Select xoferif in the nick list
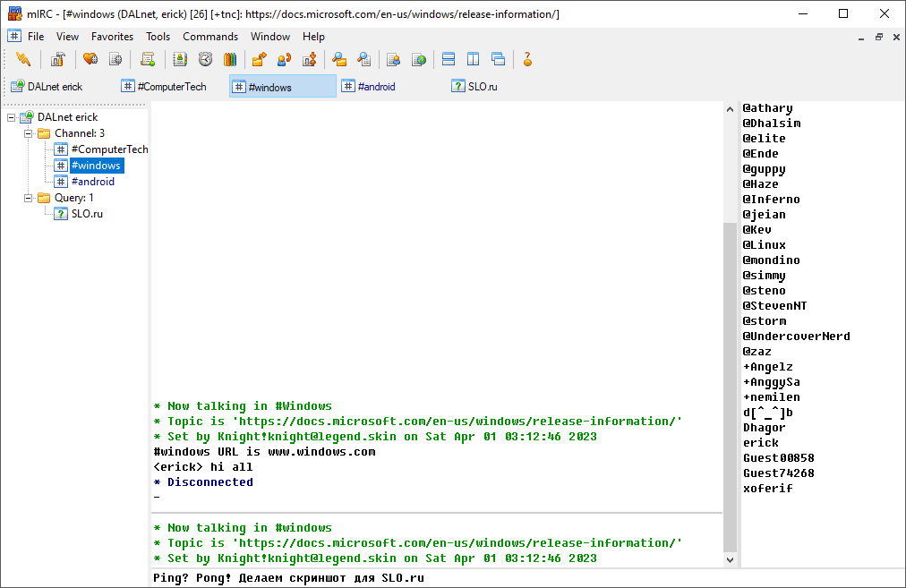Viewport: 906px width, 588px height. (767, 488)
